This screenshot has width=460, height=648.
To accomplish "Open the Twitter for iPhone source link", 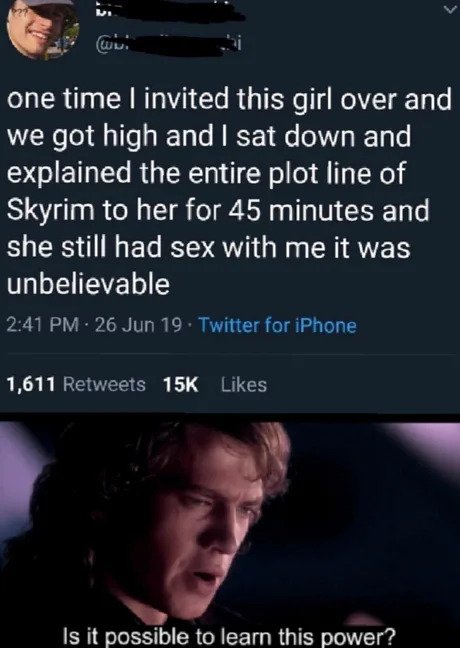I will coord(278,326).
